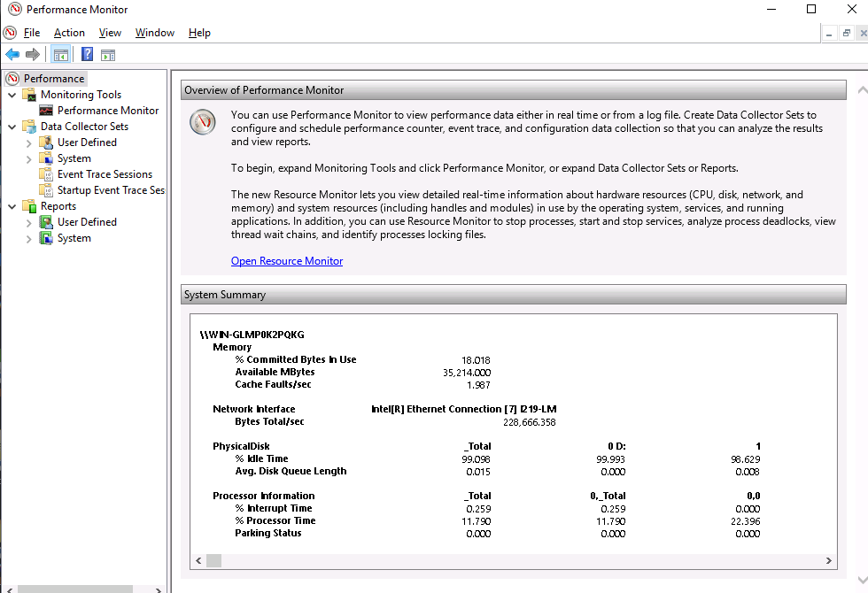
Task: Click the System Summary header bar
Action: pyautogui.click(x=513, y=294)
